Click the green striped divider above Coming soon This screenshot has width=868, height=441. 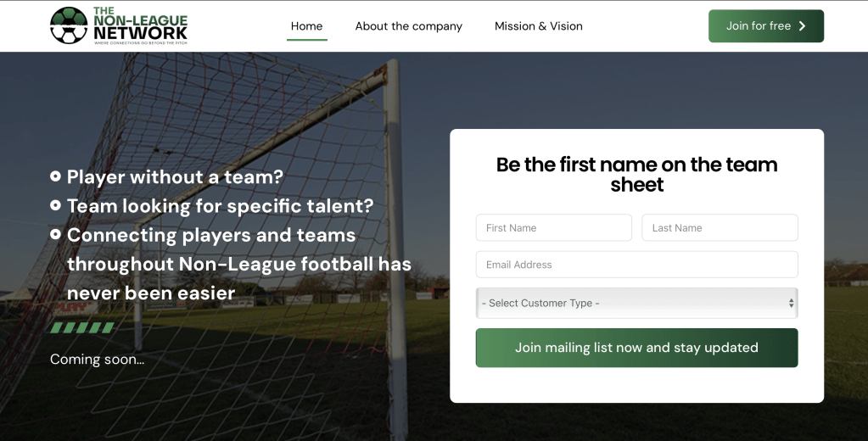coord(82,327)
